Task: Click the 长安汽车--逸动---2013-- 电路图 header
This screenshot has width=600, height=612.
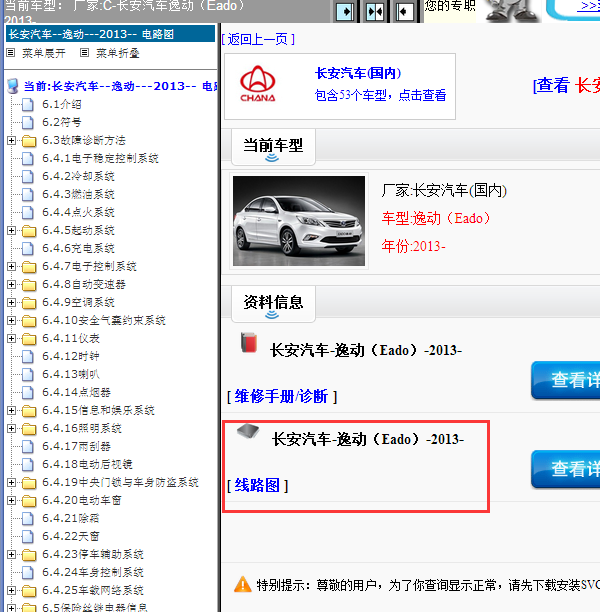Action: click(x=110, y=34)
